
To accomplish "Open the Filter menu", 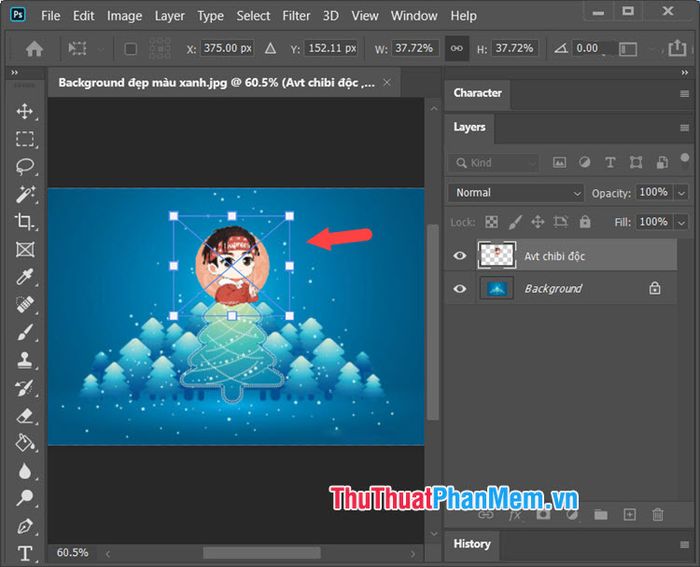I will (296, 16).
